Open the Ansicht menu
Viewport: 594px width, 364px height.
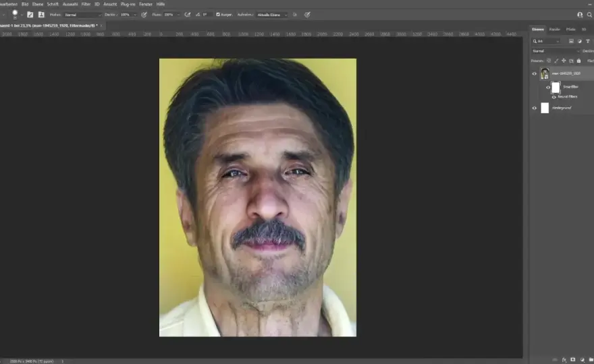[110, 4]
